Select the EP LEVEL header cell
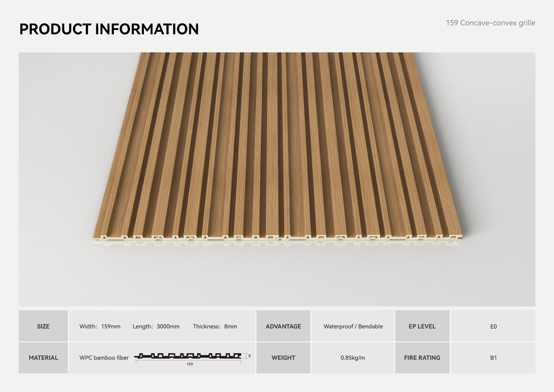554x392 pixels. point(422,326)
